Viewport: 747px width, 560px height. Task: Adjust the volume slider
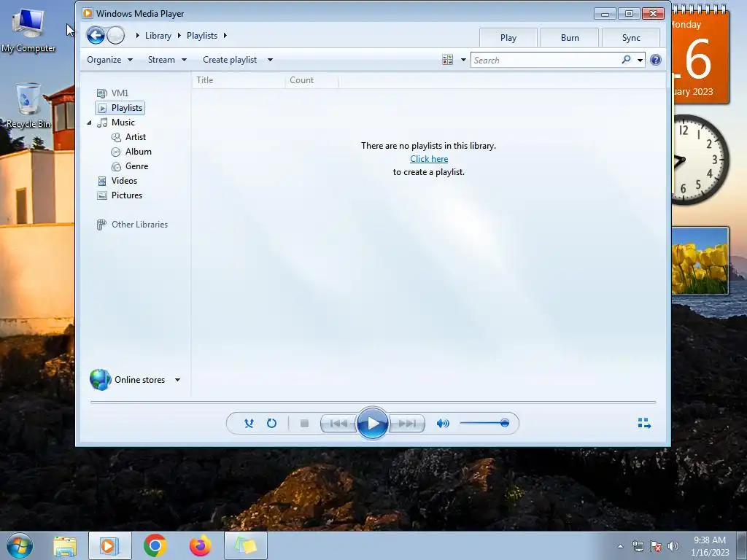coord(484,423)
